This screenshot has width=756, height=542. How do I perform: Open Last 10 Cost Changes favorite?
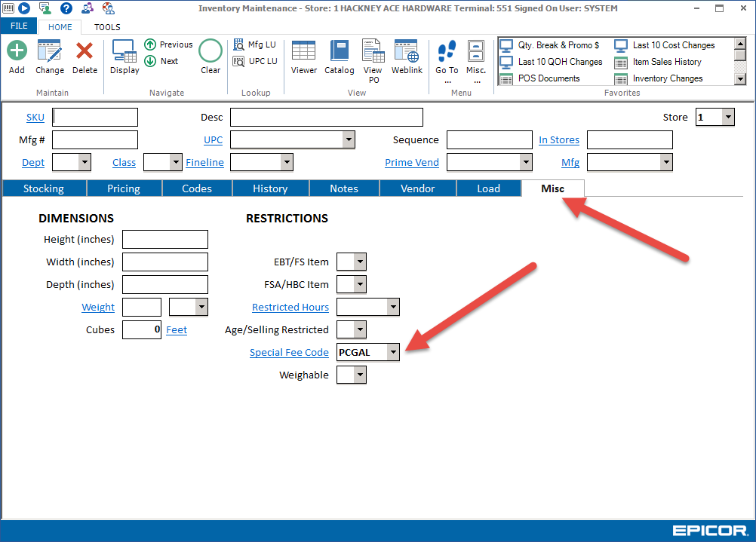click(665, 45)
